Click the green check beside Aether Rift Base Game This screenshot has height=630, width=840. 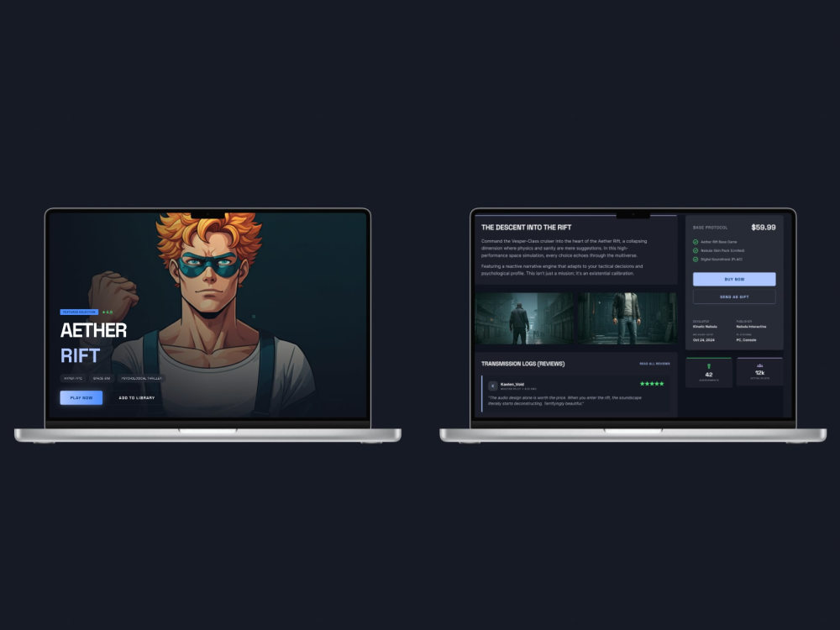click(x=696, y=242)
